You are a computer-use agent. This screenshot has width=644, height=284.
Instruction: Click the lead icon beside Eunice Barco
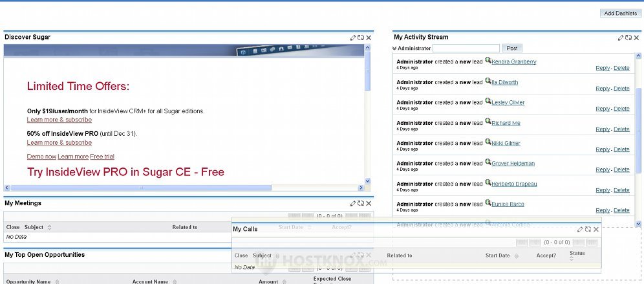488,202
